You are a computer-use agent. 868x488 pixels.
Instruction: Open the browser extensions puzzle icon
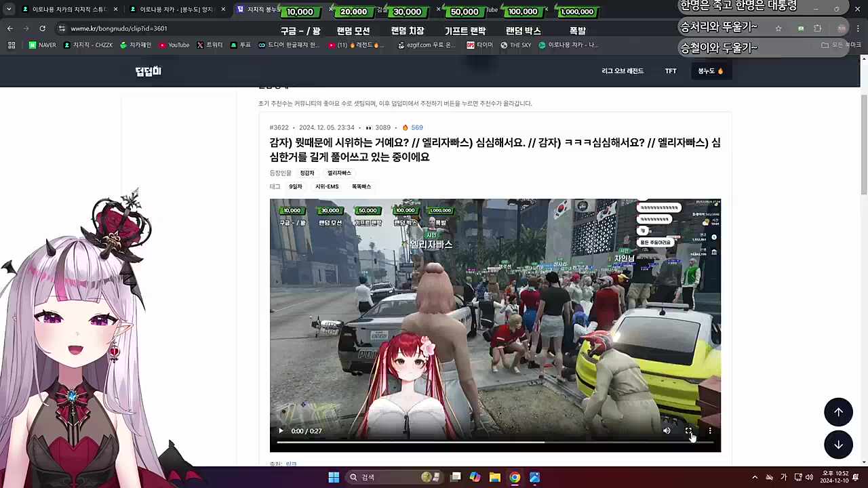pos(817,28)
